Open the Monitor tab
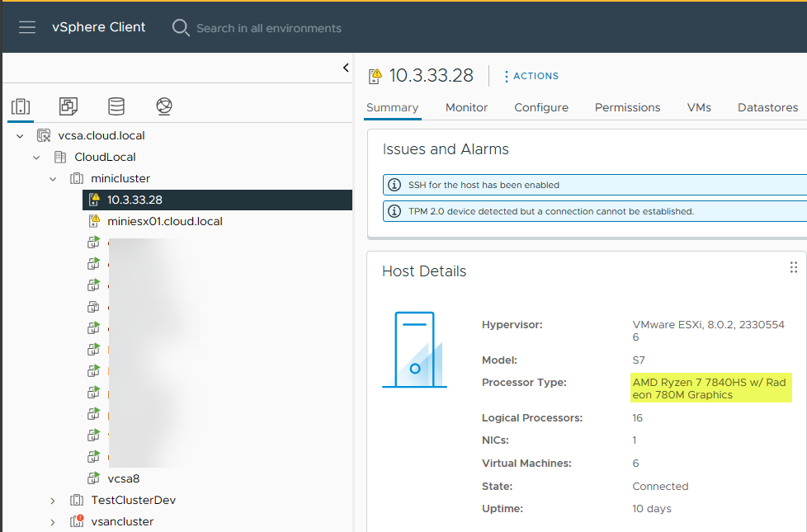Screen dimensions: 807x532 point(466,107)
